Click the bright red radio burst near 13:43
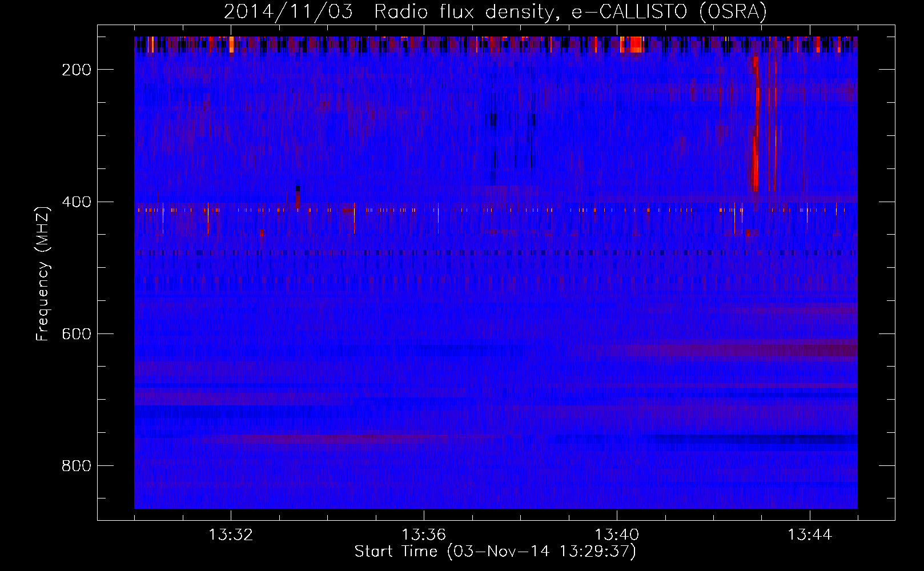Image resolution: width=924 pixels, height=571 pixels. click(x=756, y=124)
